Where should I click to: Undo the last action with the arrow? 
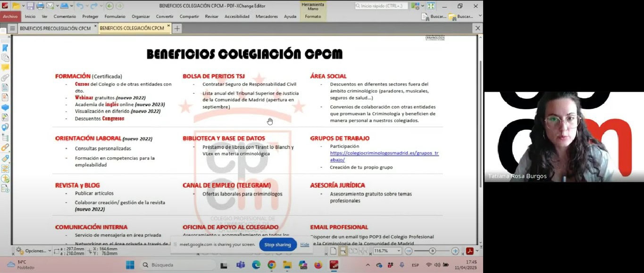point(79,6)
